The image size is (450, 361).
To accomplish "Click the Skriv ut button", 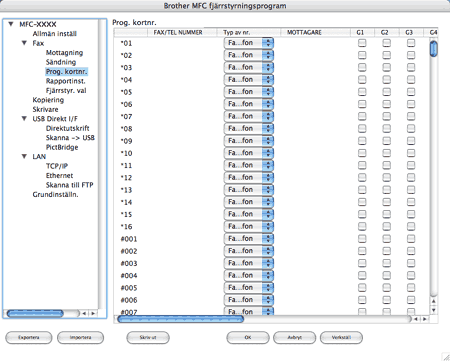I will click(x=148, y=337).
